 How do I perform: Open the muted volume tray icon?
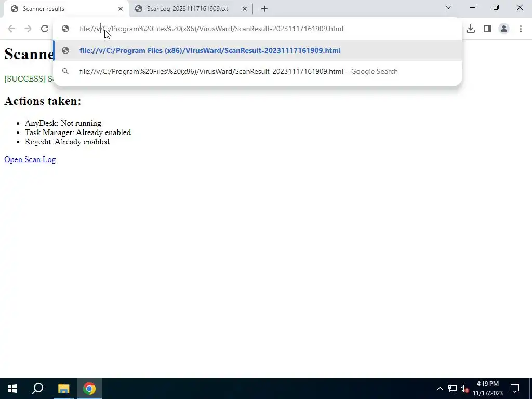coord(465,389)
